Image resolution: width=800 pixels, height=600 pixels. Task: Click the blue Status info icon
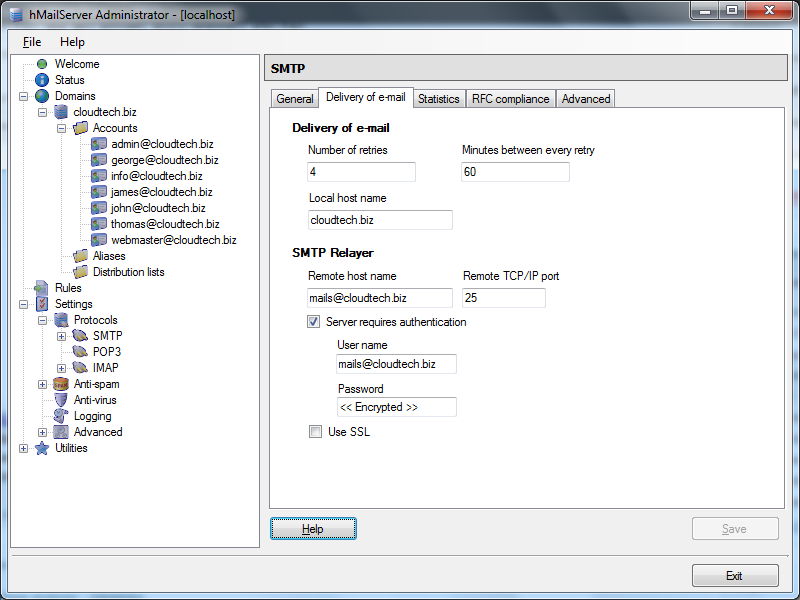42,80
